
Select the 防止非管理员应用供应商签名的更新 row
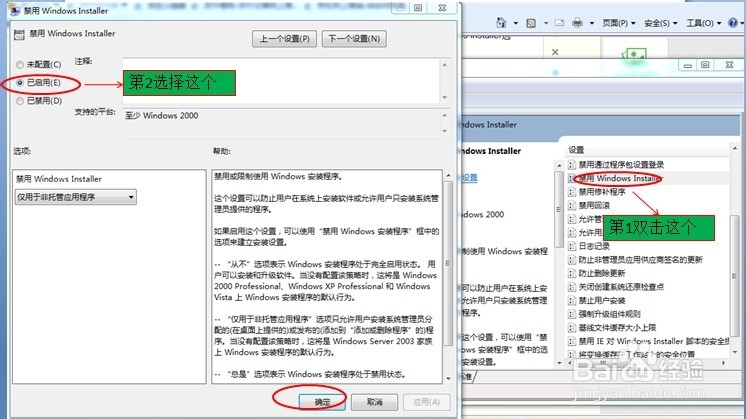(648, 260)
